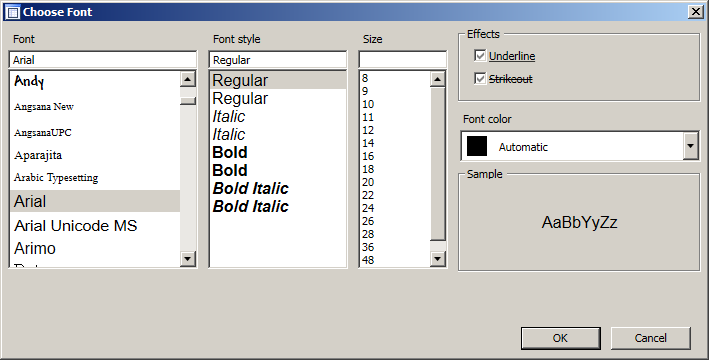Click the font list scroll down arrow
Image resolution: width=709 pixels, height=360 pixels.
pyautogui.click(x=188, y=259)
